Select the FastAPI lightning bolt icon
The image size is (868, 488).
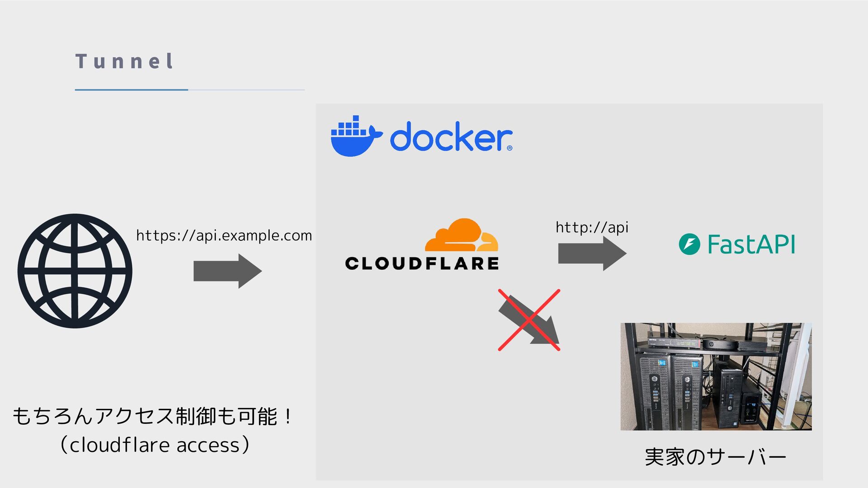coord(689,244)
